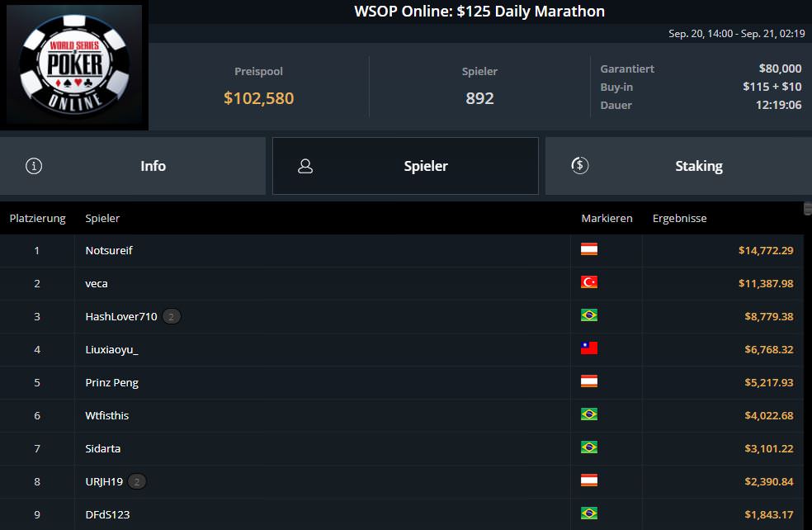This screenshot has height=530, width=812.
Task: Click the $11,387.98 result
Action: click(766, 284)
